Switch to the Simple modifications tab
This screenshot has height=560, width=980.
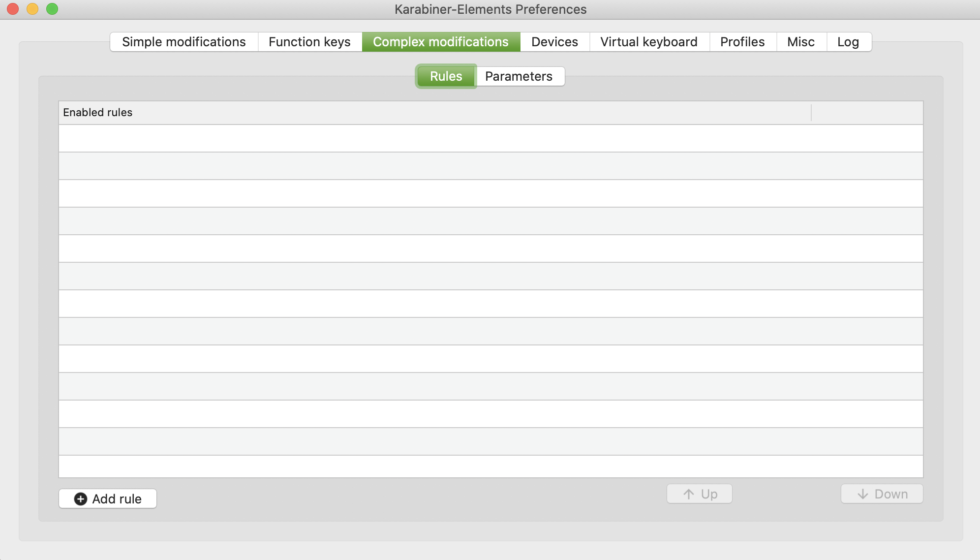184,42
